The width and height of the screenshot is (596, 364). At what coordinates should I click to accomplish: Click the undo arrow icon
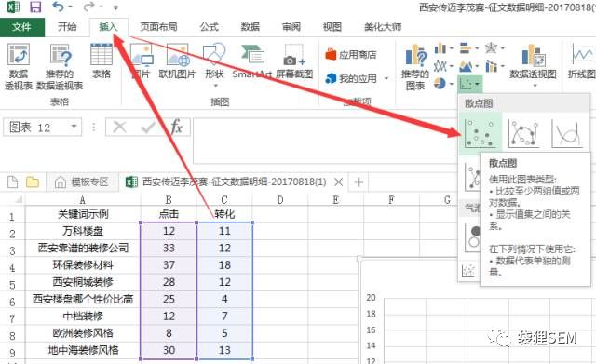tap(58, 7)
